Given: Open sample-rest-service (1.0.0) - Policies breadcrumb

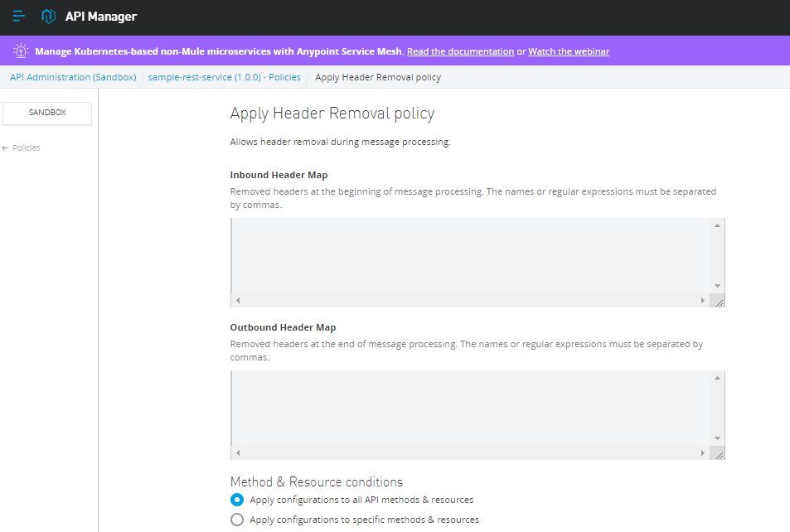Looking at the screenshot, I should coord(224,77).
